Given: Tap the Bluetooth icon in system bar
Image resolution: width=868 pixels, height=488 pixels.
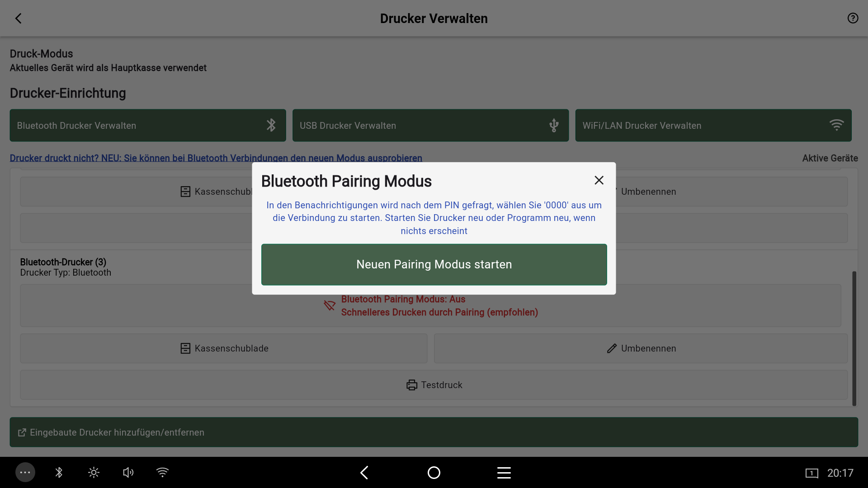Looking at the screenshot, I should point(59,473).
